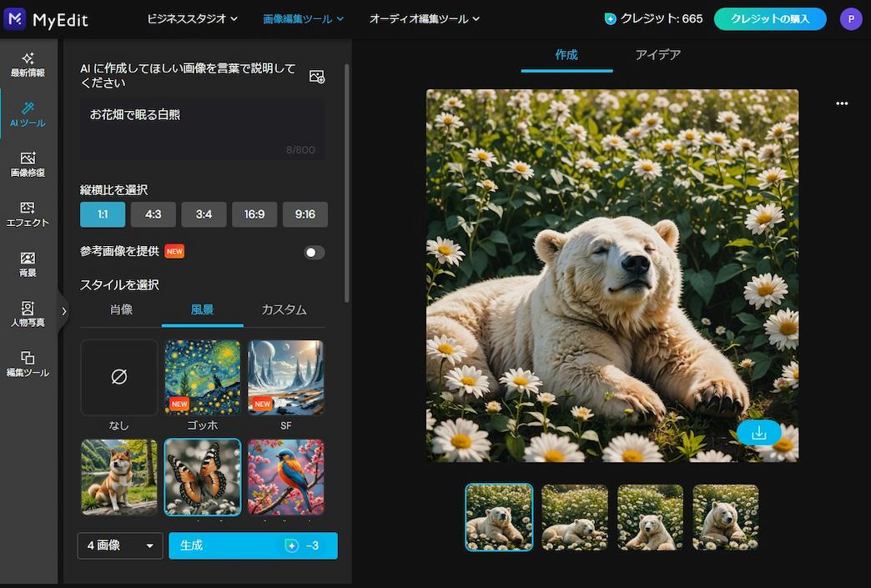Select the first generated result thumbnail
Viewport: 871px width, 588px height.
499,517
